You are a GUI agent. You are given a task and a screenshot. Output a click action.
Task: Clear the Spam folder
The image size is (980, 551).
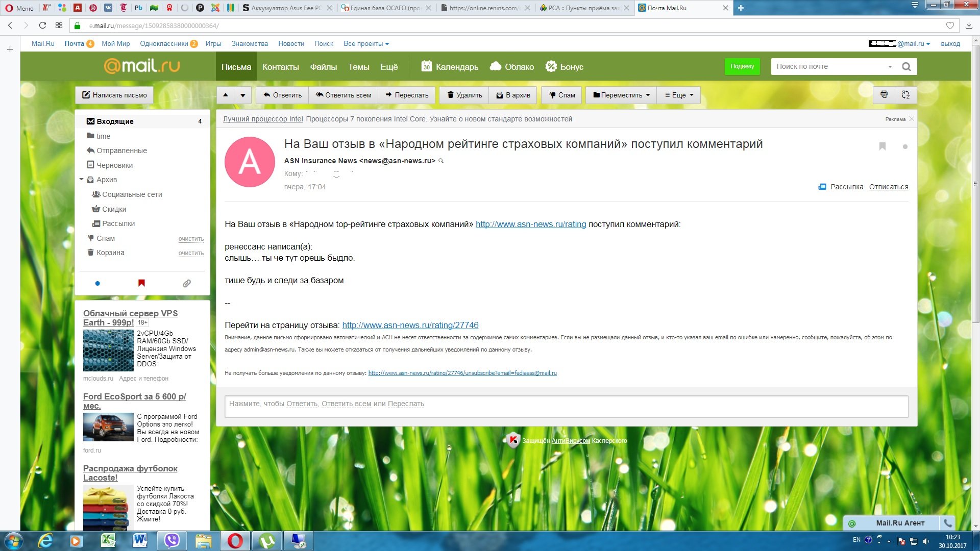(191, 239)
